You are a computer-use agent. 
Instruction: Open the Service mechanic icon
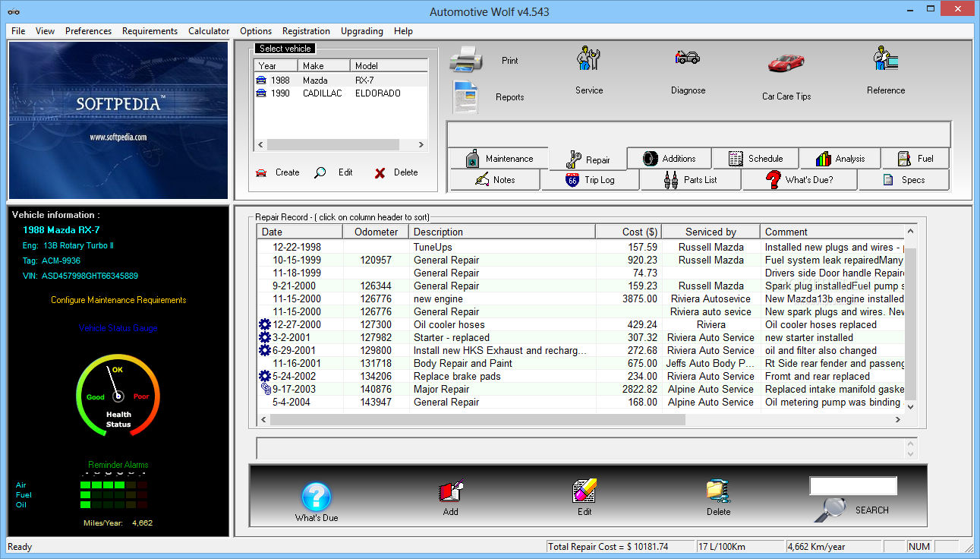tap(588, 60)
